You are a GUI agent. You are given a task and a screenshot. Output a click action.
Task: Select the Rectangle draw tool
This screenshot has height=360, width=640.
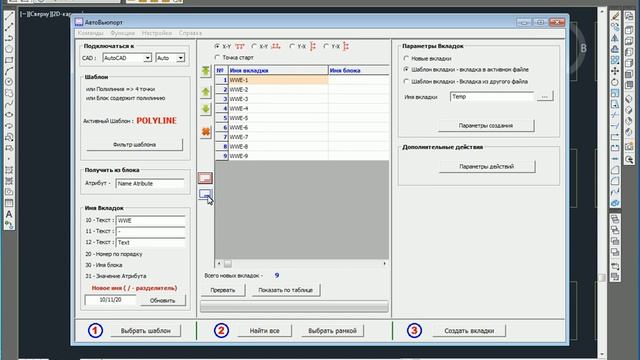click(9, 60)
